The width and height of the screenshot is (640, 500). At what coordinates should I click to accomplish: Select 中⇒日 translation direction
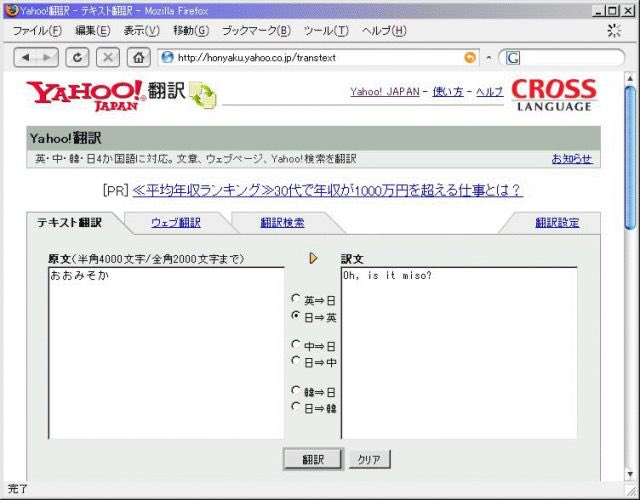pyautogui.click(x=296, y=344)
